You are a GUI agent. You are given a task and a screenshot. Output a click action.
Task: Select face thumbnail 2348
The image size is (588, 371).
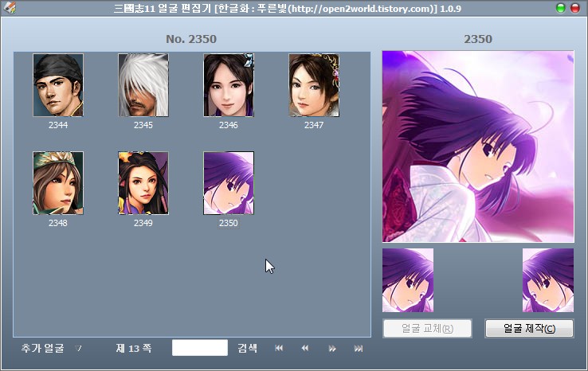(x=58, y=183)
